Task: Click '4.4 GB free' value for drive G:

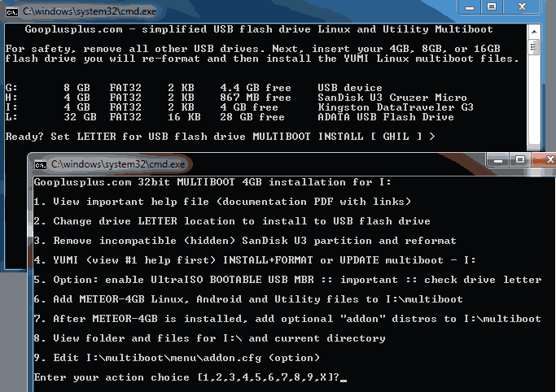Action: [x=256, y=88]
